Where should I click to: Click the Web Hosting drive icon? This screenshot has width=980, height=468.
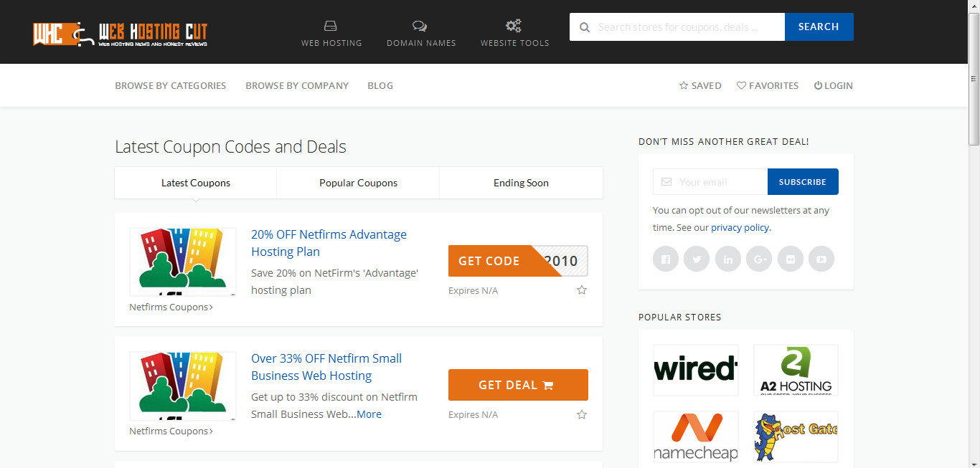[x=331, y=27]
